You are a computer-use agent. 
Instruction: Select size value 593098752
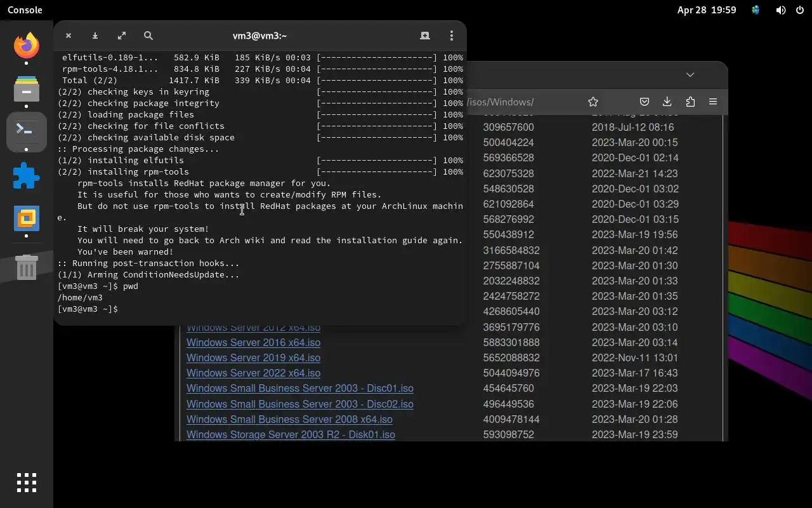coord(508,434)
